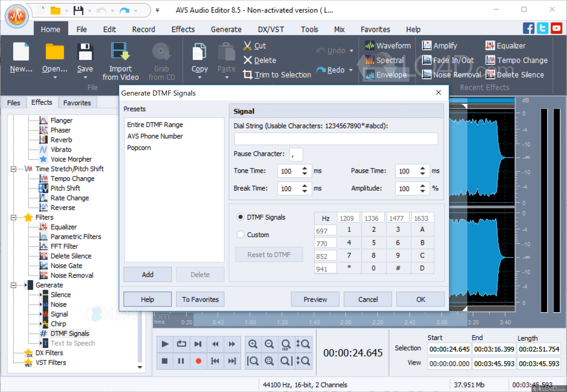Image resolution: width=567 pixels, height=392 pixels.
Task: Increase the Break Time value
Action: tap(305, 186)
